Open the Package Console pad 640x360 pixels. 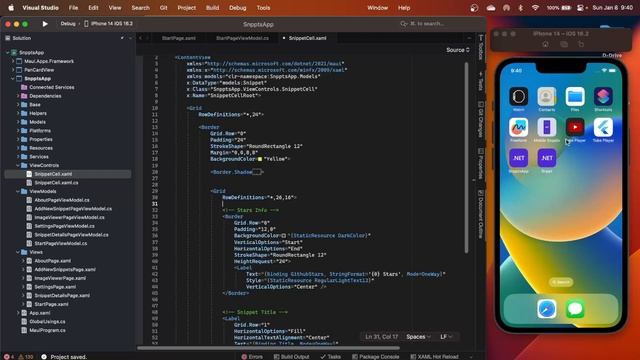click(x=375, y=356)
